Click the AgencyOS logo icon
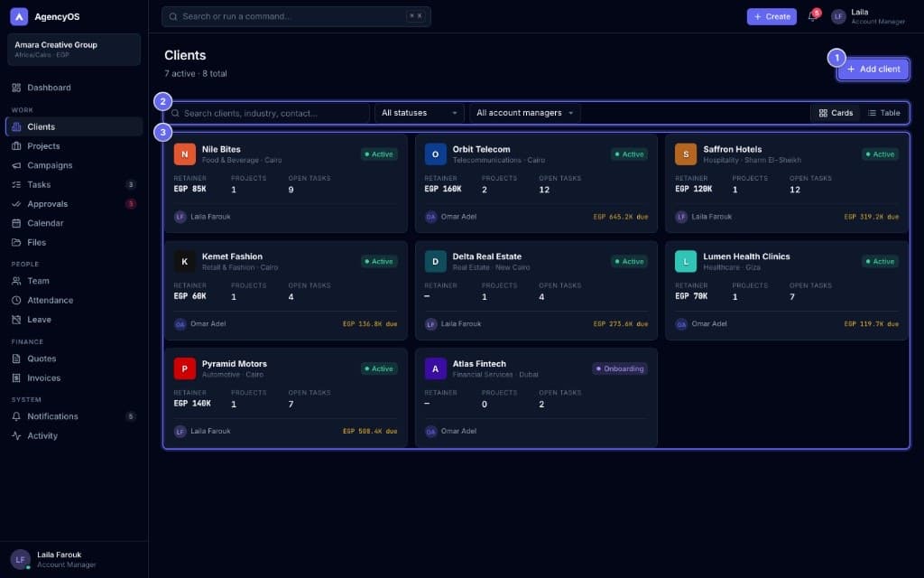 coord(19,16)
